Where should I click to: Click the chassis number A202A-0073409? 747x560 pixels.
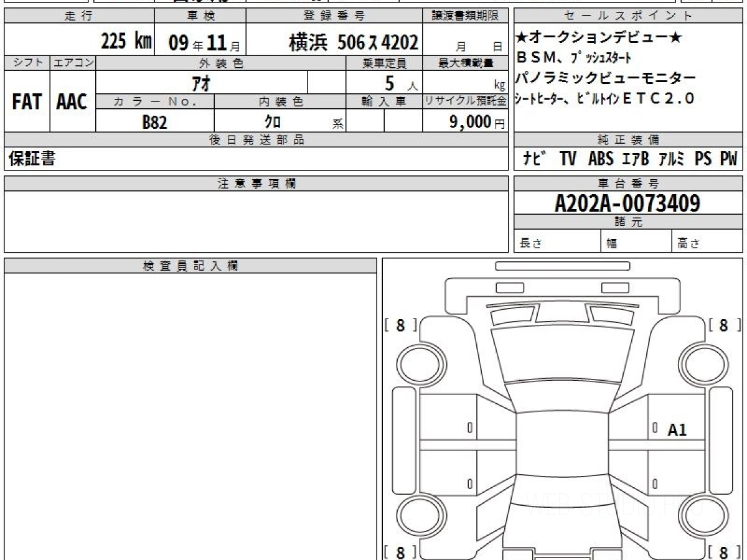[x=627, y=202]
